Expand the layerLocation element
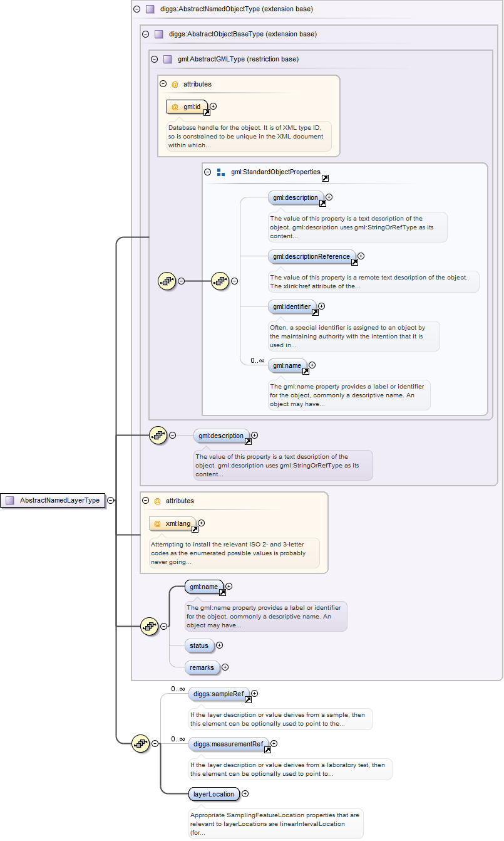The width and height of the screenshot is (504, 841). (245, 794)
